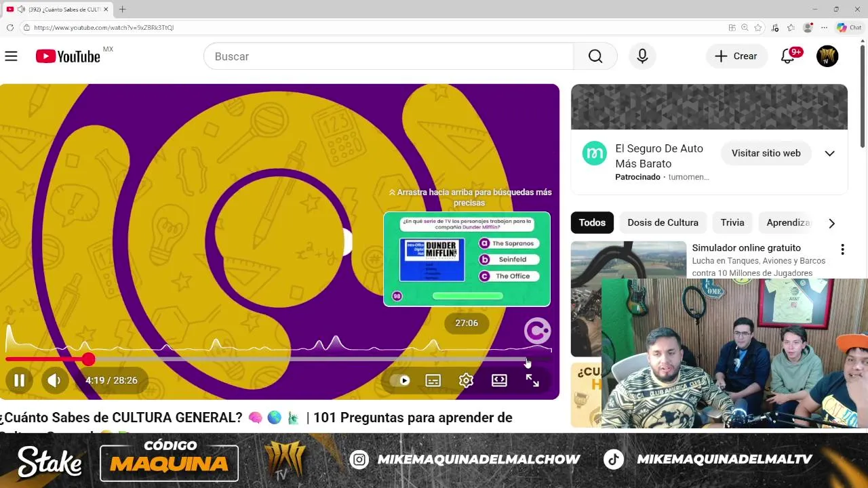Switch to theater mode view
This screenshot has width=868, height=488.
click(499, 380)
